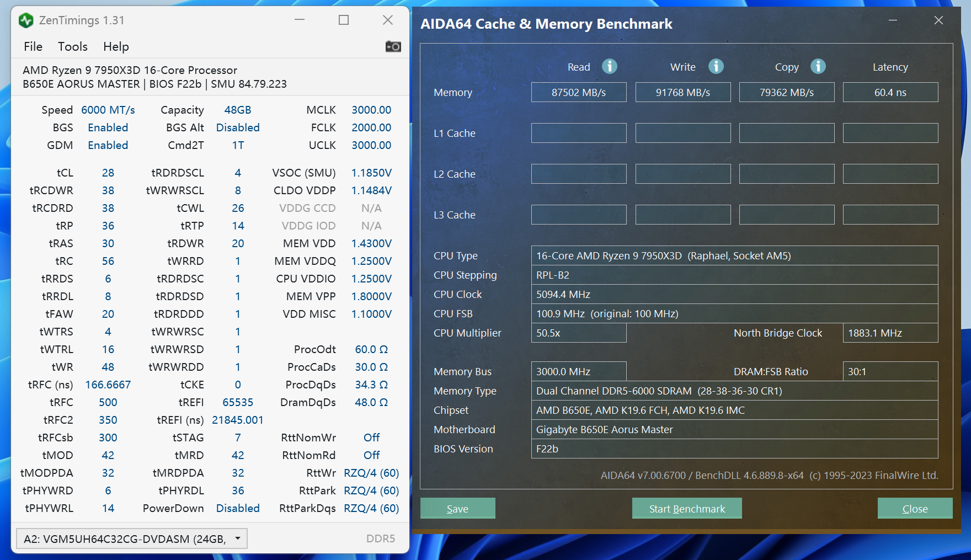This screenshot has height=560, width=971.
Task: Click the Memory Latency result field
Action: pyautogui.click(x=890, y=92)
